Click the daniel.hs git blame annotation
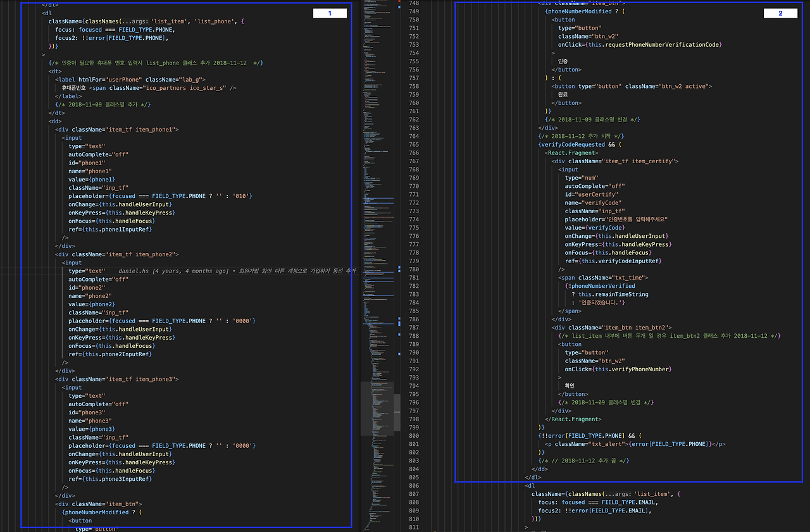Viewport: 810px width, 532px height. point(237,271)
